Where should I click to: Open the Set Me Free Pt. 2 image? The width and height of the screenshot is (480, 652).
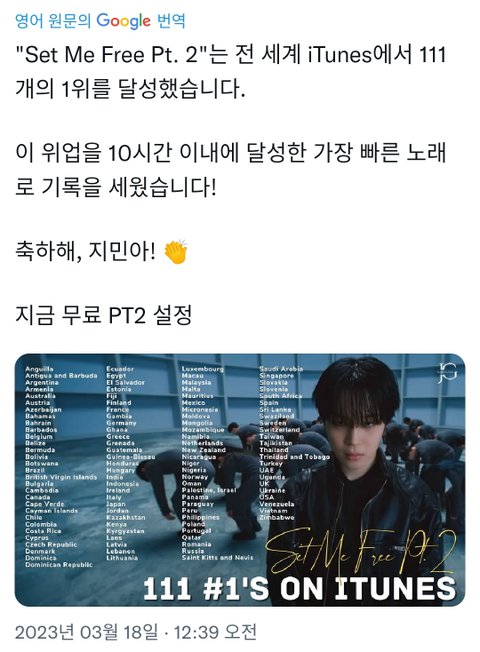(x=240, y=480)
